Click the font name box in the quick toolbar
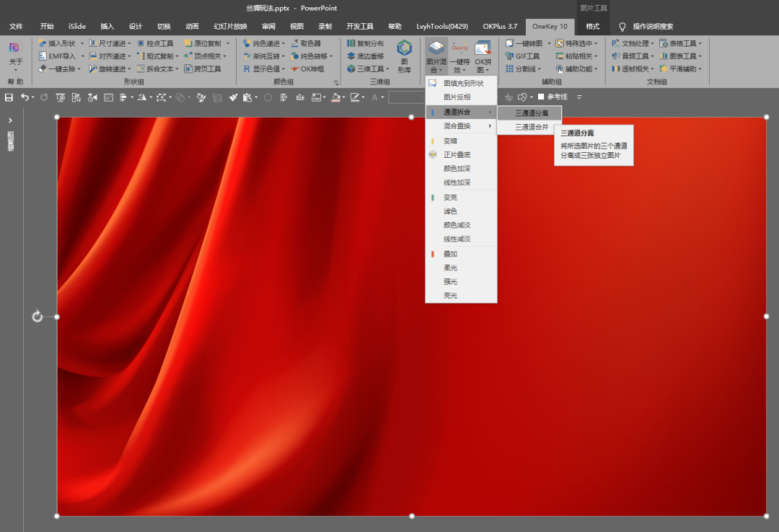The height and width of the screenshot is (532, 779). pyautogui.click(x=406, y=97)
